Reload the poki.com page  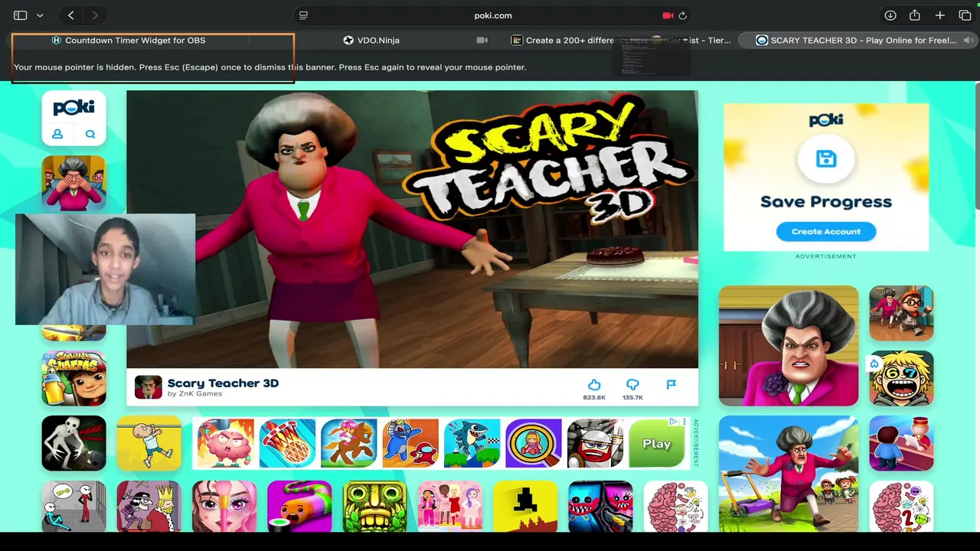pyautogui.click(x=682, y=15)
